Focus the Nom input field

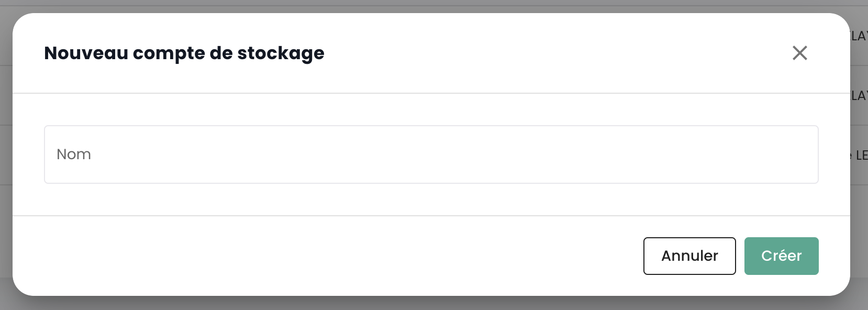[431, 154]
